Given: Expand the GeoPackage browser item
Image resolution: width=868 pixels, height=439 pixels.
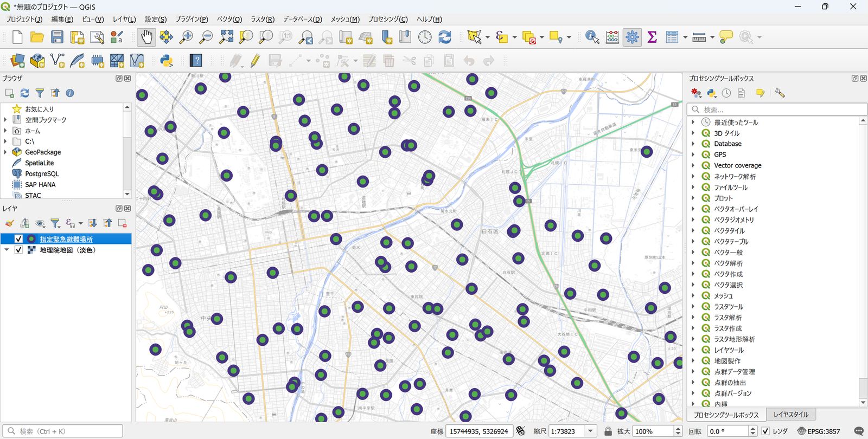Looking at the screenshot, I should pyautogui.click(x=5, y=152).
